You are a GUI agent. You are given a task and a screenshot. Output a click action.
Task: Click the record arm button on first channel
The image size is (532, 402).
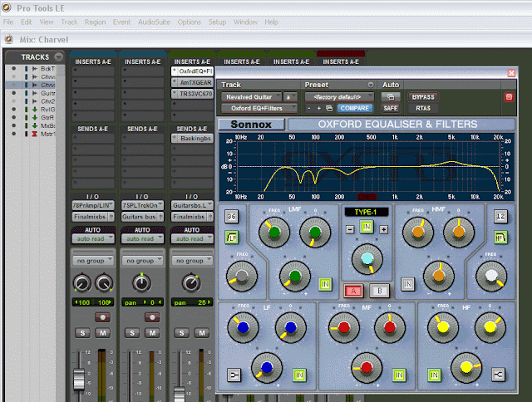[102, 317]
